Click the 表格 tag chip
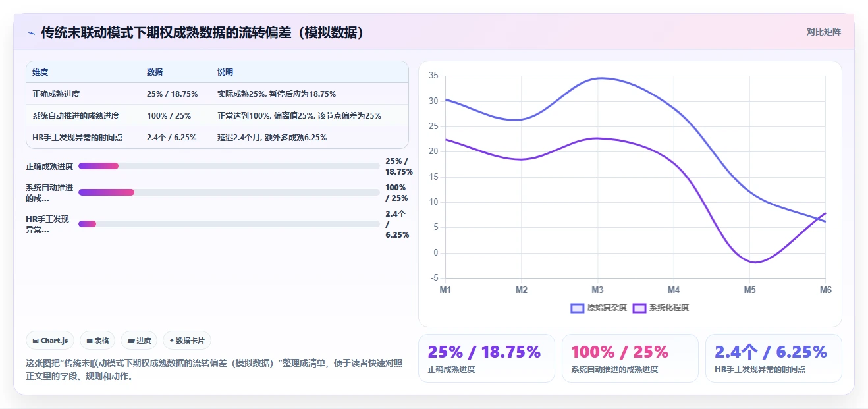 [x=97, y=341]
